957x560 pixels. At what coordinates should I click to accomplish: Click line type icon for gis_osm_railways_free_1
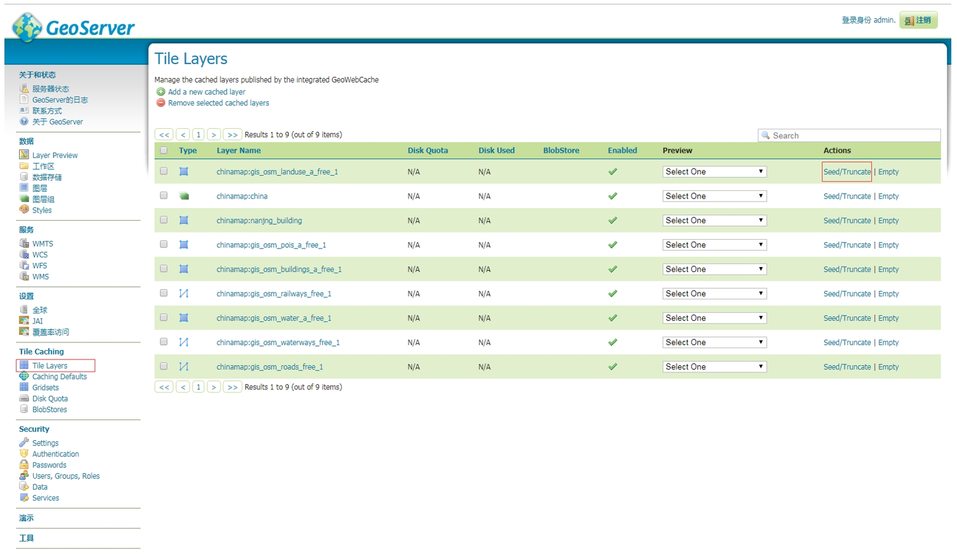(x=184, y=294)
